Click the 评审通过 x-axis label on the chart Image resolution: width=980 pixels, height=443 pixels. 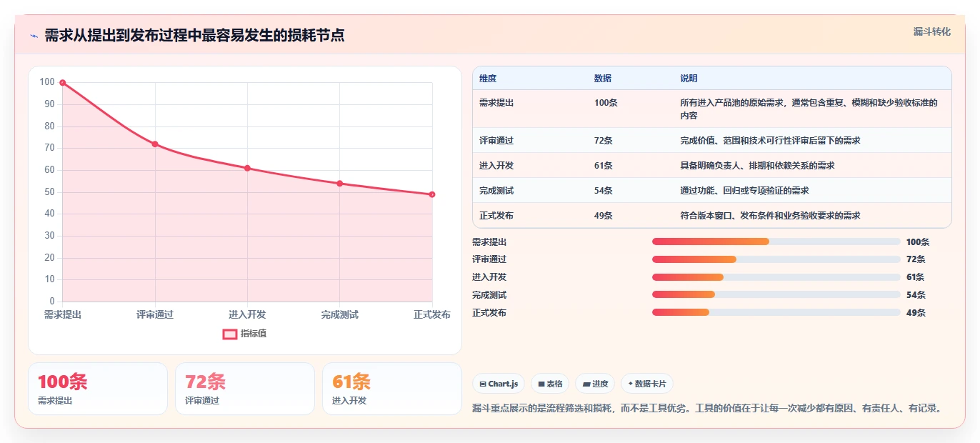pyautogui.click(x=155, y=315)
